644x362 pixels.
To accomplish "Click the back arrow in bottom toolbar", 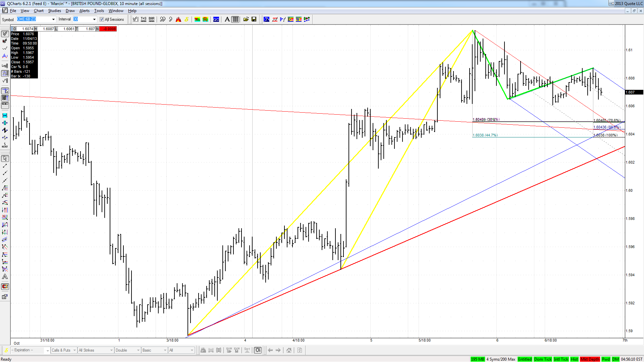I will (x=270, y=350).
